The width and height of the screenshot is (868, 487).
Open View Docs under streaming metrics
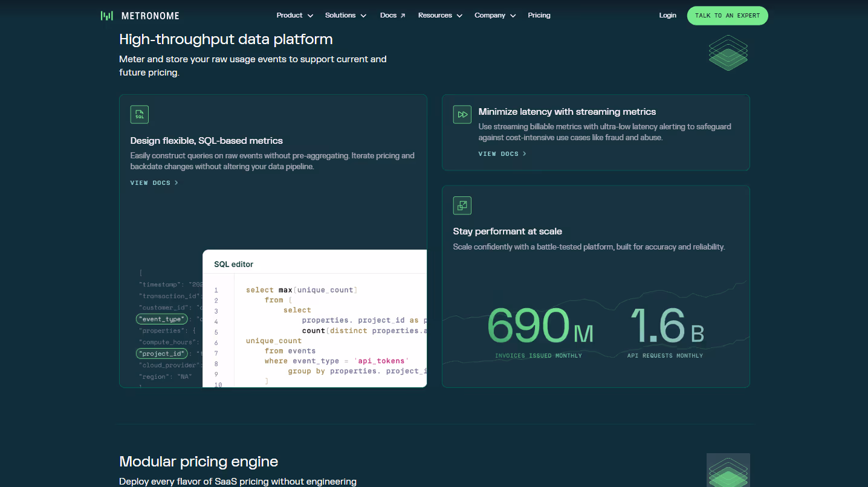502,154
